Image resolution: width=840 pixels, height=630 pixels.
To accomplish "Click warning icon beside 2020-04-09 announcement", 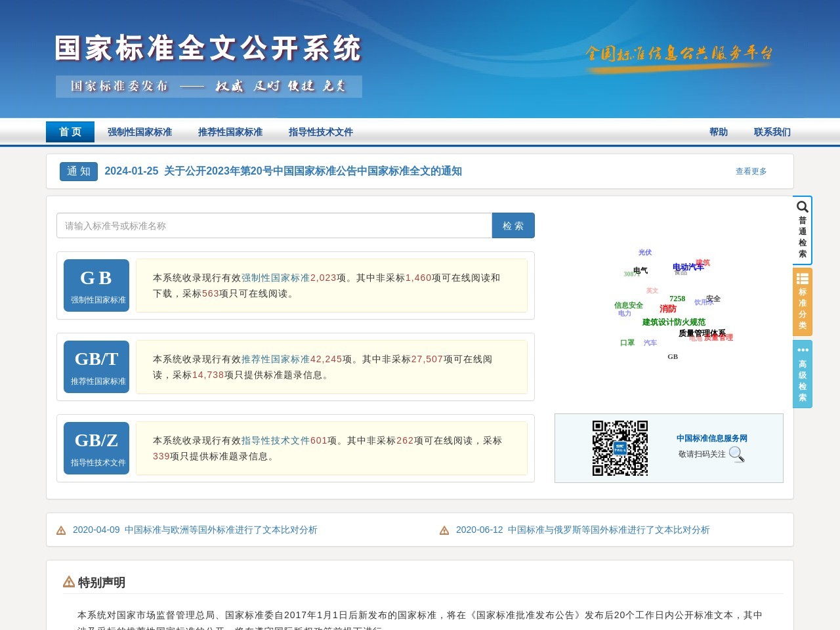I will (62, 530).
